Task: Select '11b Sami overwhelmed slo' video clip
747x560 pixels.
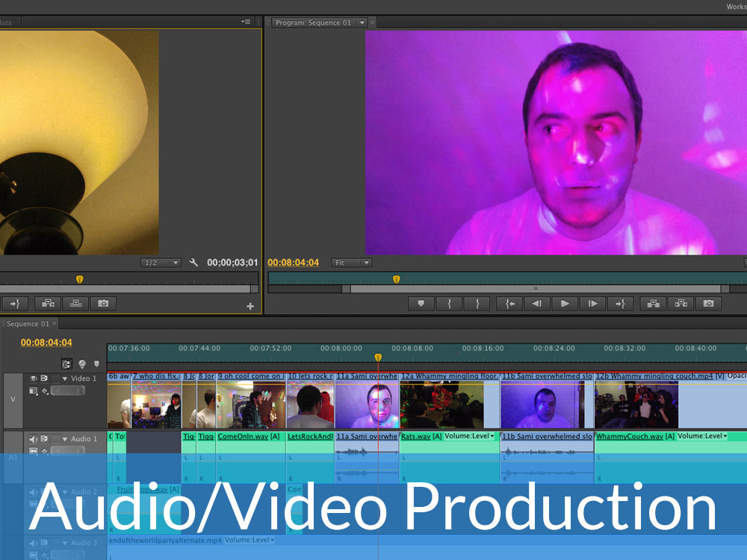Action: [x=547, y=400]
